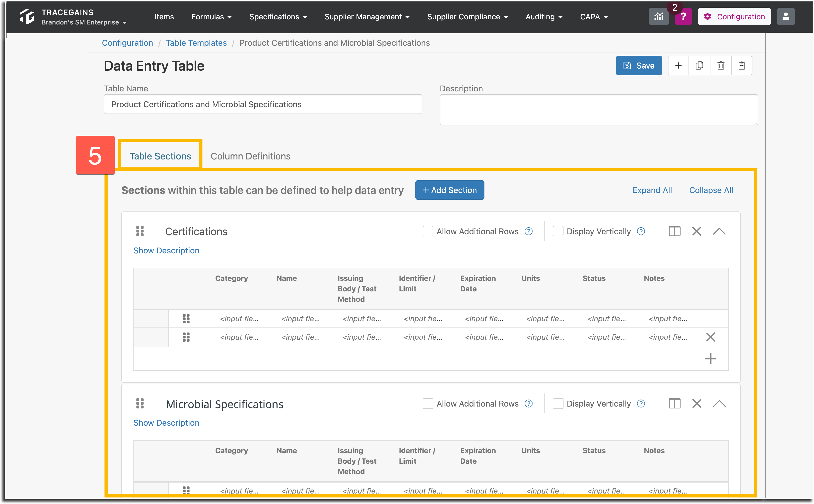Click the copy table template icon
Image resolution: width=814 pixels, height=504 pixels.
(x=699, y=66)
